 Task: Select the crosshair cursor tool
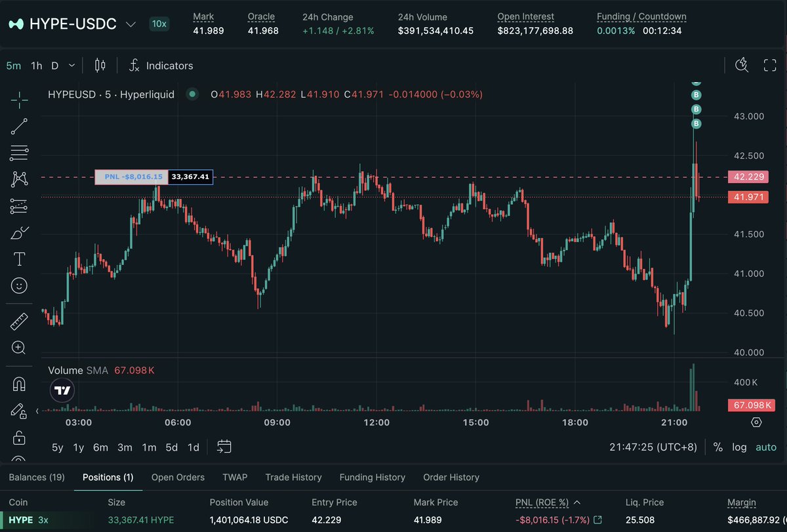(x=19, y=100)
